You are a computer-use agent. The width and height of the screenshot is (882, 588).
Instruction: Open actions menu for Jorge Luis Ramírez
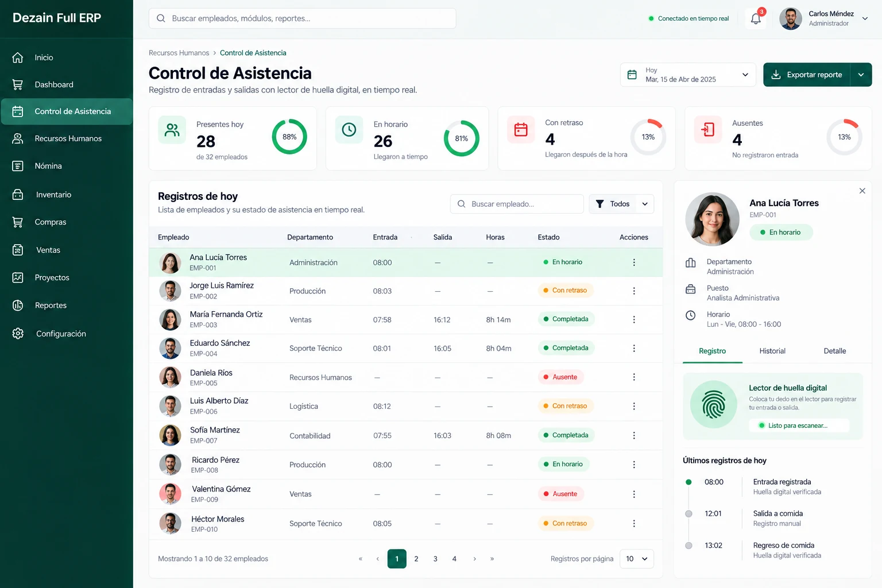pyautogui.click(x=634, y=291)
